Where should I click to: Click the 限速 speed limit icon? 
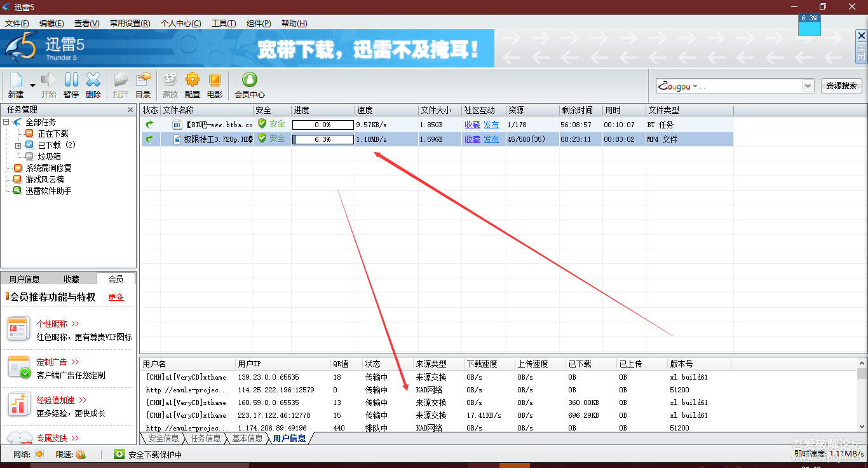[x=80, y=454]
